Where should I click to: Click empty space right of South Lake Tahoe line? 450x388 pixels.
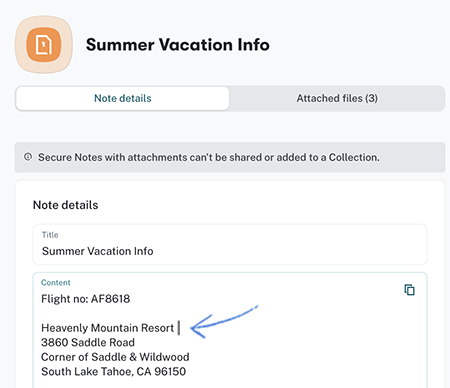pyautogui.click(x=300, y=371)
